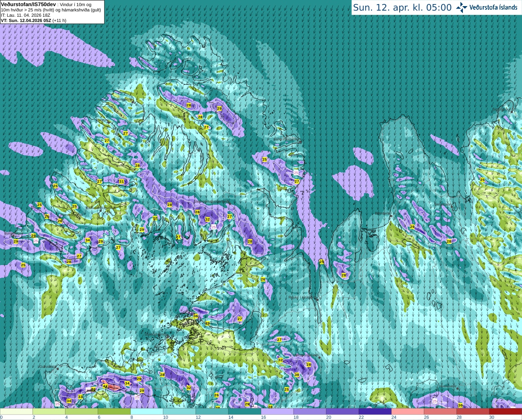Screen dimensions: 522x420
Task: Click the Hveravellir station dot
Action: (457, 388)
